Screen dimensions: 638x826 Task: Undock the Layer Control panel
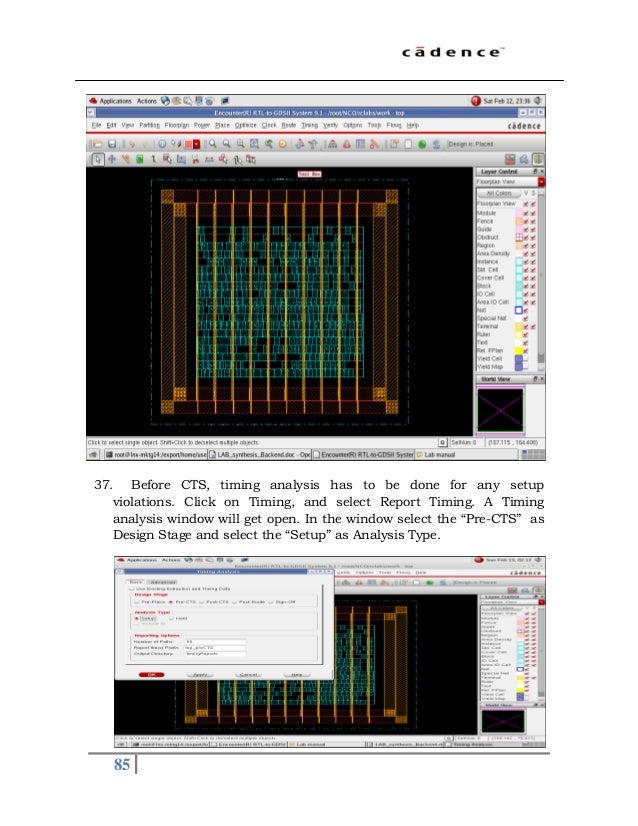coord(535,172)
